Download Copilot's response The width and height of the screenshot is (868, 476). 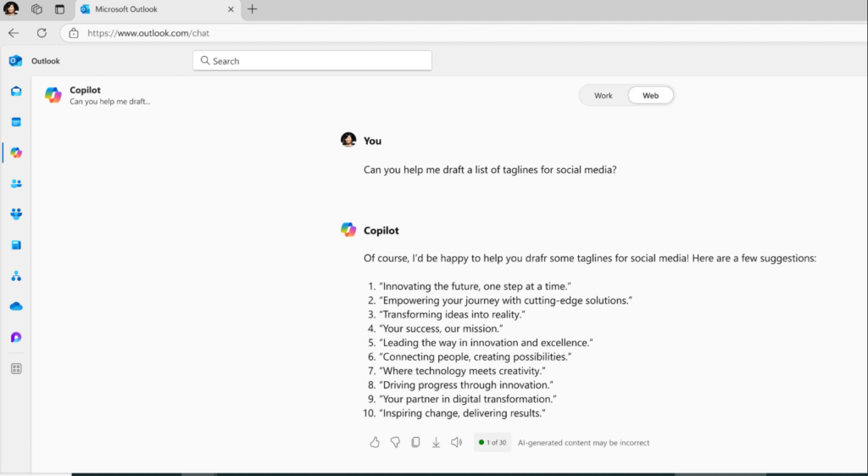pos(437,442)
